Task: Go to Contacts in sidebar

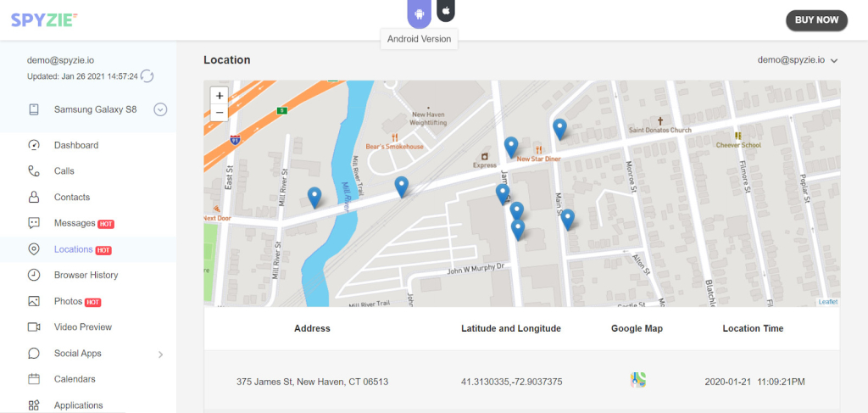Action: pyautogui.click(x=72, y=197)
